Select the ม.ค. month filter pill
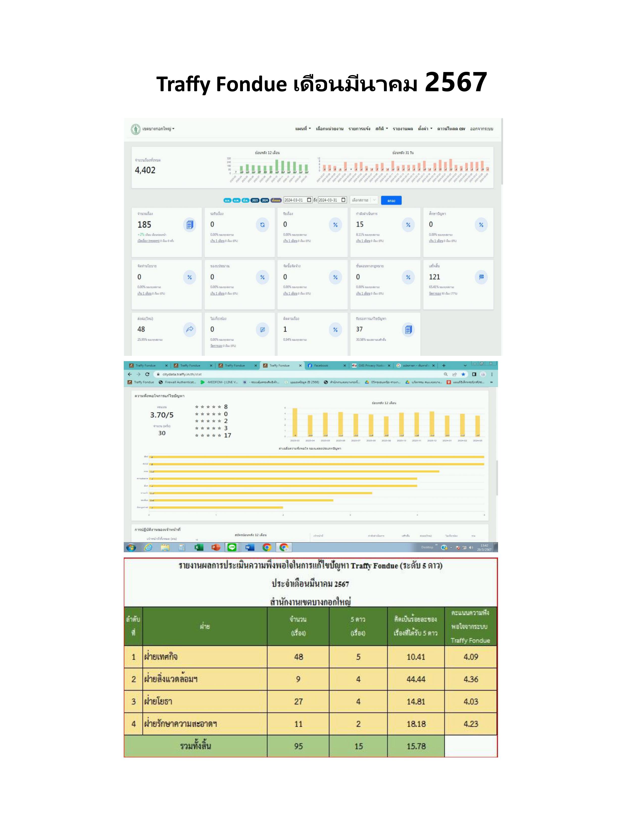 (x=227, y=200)
